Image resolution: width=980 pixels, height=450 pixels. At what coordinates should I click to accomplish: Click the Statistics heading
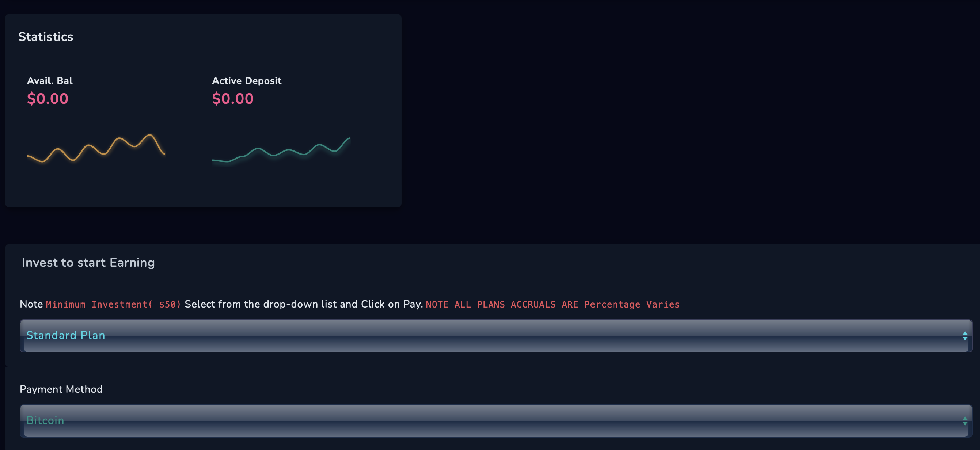(x=46, y=37)
